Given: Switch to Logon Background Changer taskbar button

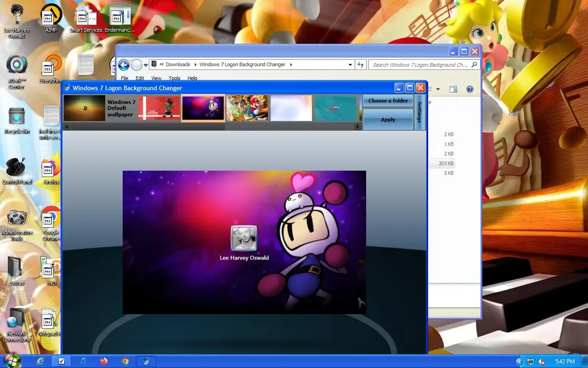Looking at the screenshot, I should (x=146, y=361).
